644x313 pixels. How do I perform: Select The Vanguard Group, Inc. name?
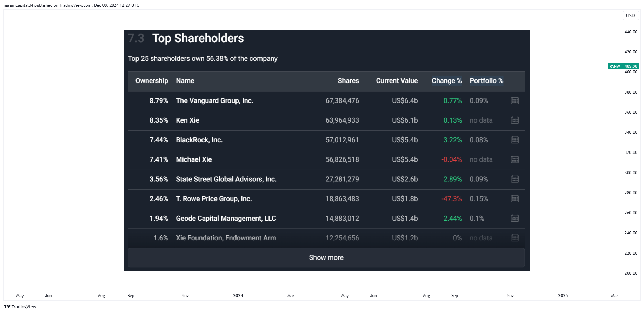(214, 101)
